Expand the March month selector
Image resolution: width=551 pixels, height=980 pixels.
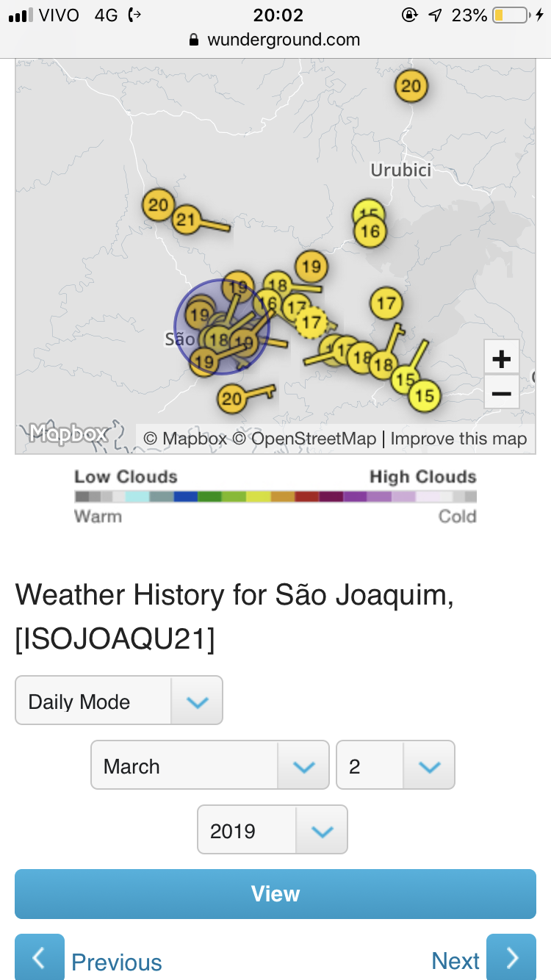pyautogui.click(x=209, y=765)
